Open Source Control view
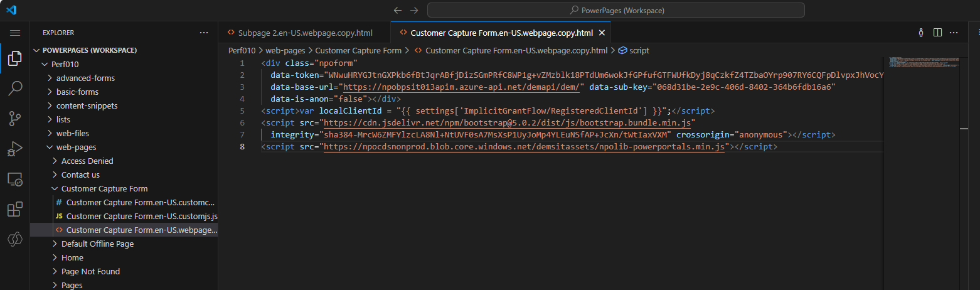This screenshot has width=980, height=290. point(15,119)
